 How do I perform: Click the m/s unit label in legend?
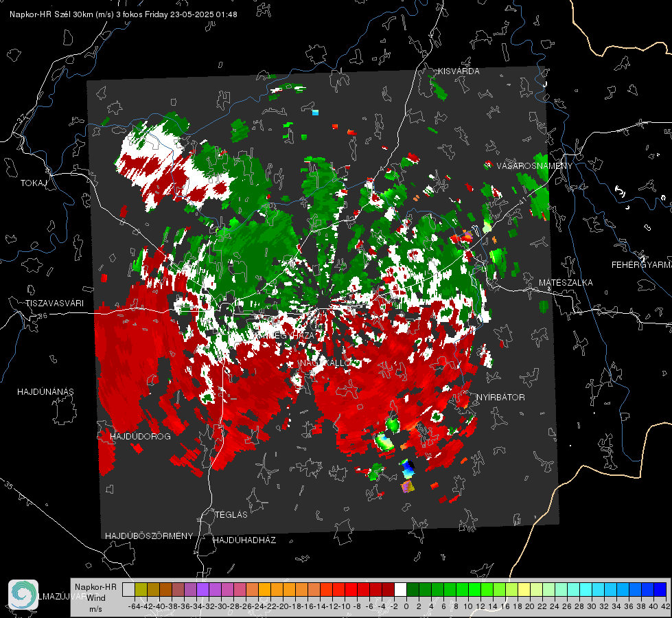(95, 609)
